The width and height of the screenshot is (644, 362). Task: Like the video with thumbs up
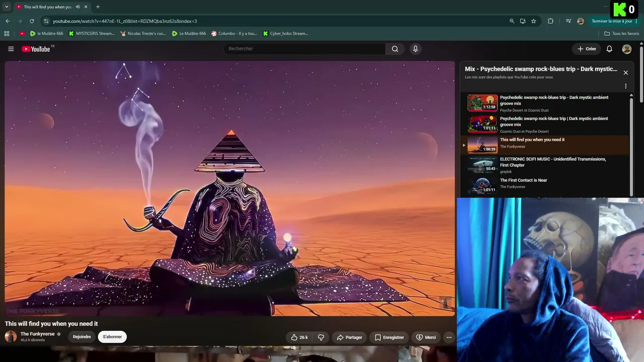299,337
